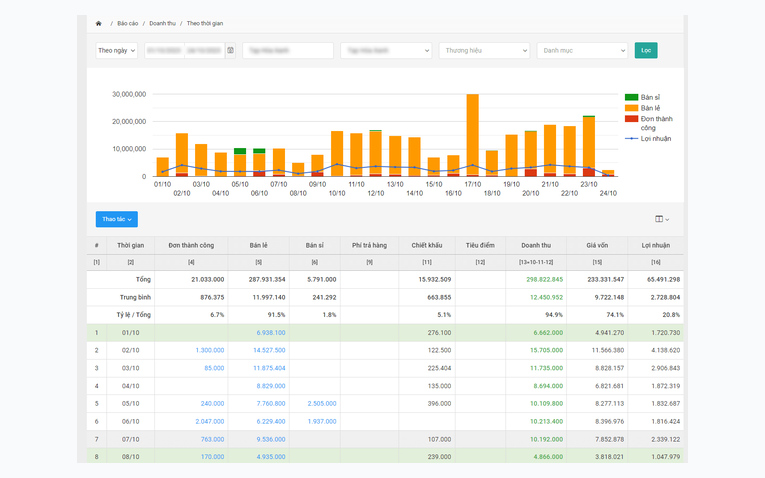Sort by Phí trả hàng column header

pos(369,245)
